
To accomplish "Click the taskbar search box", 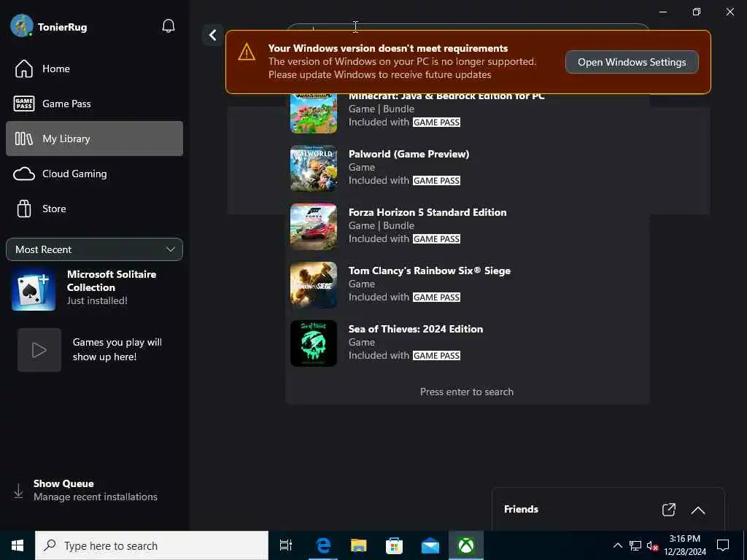I will point(152,545).
